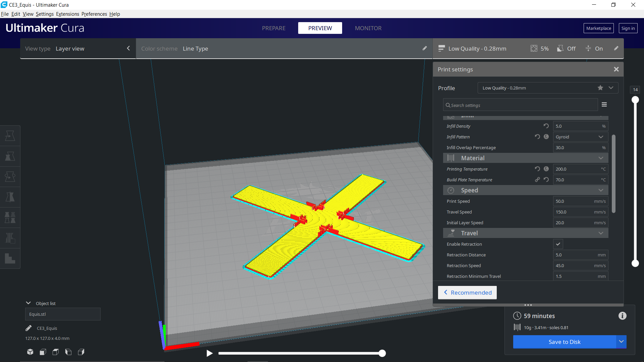644x362 pixels.
Task: Open the settings visibility hamburger menu
Action: (604, 105)
